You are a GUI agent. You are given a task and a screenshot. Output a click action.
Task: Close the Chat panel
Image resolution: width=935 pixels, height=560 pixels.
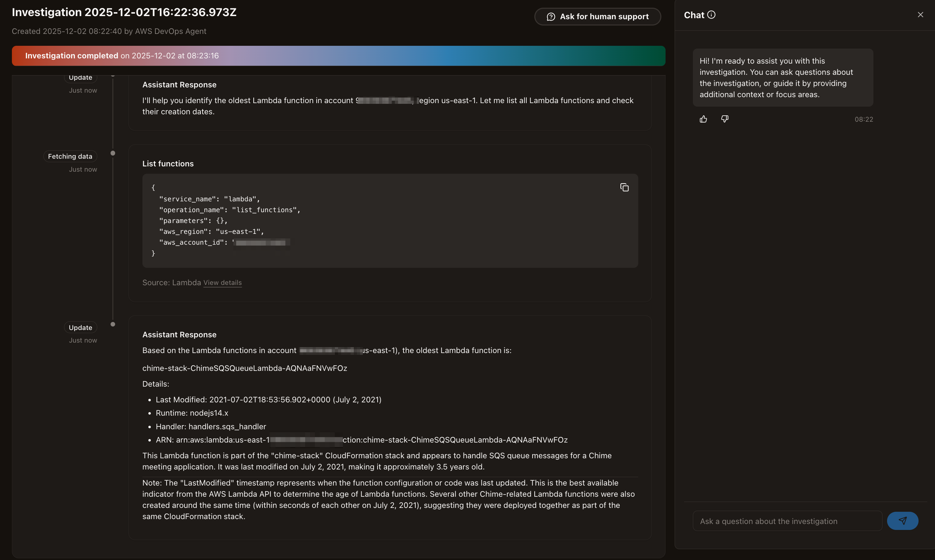point(920,15)
